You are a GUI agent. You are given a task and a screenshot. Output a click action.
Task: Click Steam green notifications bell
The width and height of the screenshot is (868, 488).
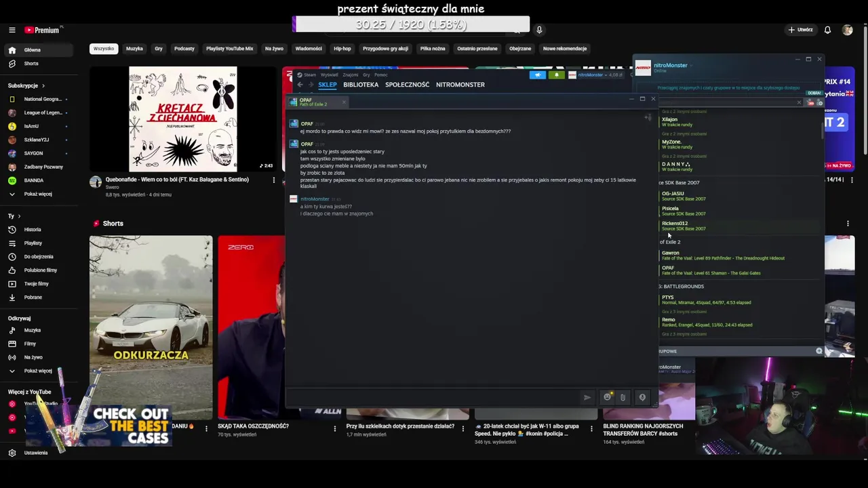(557, 75)
